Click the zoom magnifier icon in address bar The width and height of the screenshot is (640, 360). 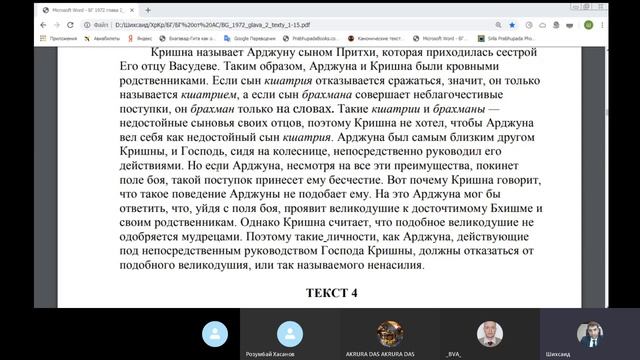[498, 25]
